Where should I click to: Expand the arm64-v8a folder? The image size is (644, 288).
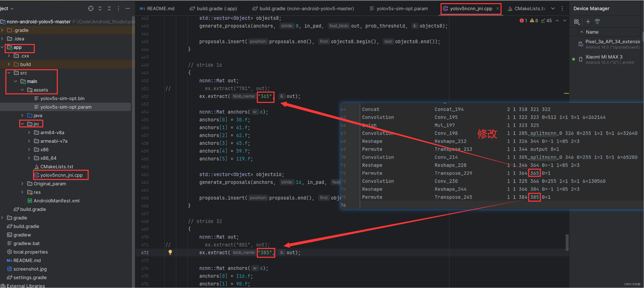click(x=29, y=132)
